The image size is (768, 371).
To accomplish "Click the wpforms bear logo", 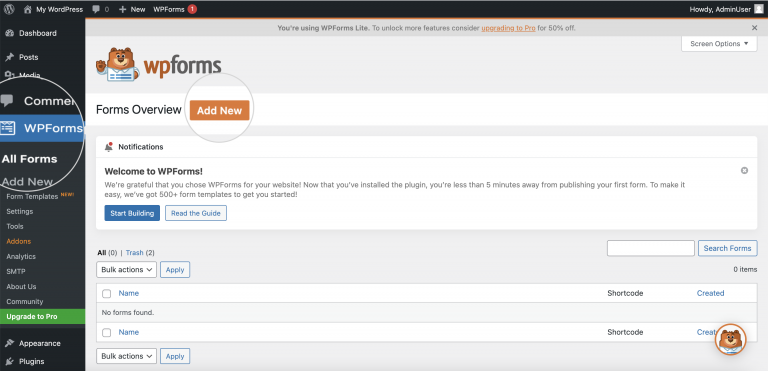I will (x=158, y=64).
